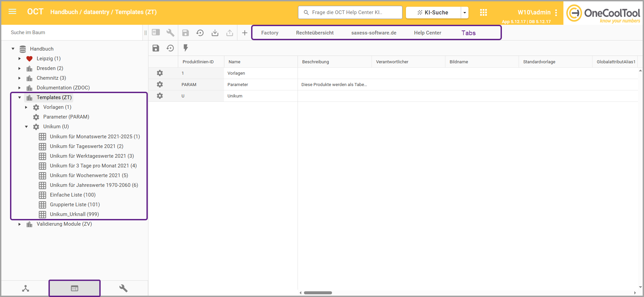This screenshot has width=644, height=297.
Task: Click the save icon above table
Action: coord(156,48)
